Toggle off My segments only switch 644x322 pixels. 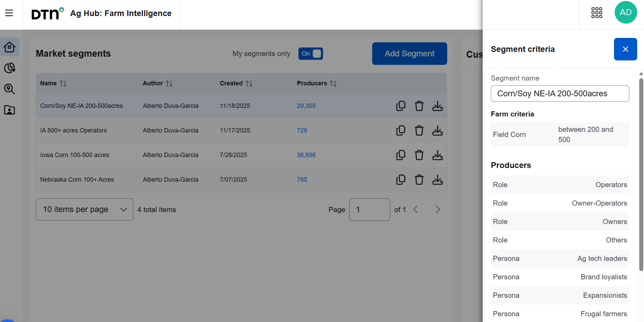tap(310, 54)
